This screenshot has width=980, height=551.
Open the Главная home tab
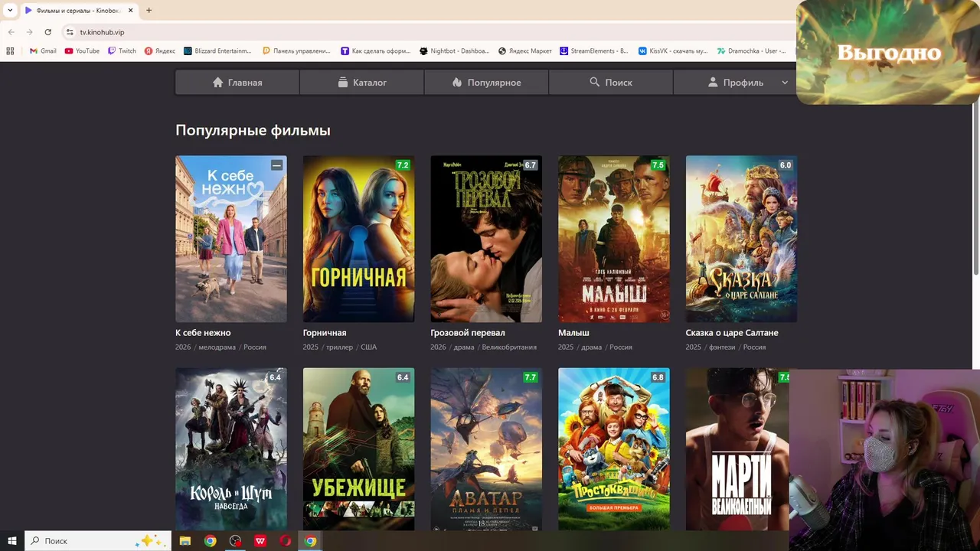pyautogui.click(x=237, y=83)
